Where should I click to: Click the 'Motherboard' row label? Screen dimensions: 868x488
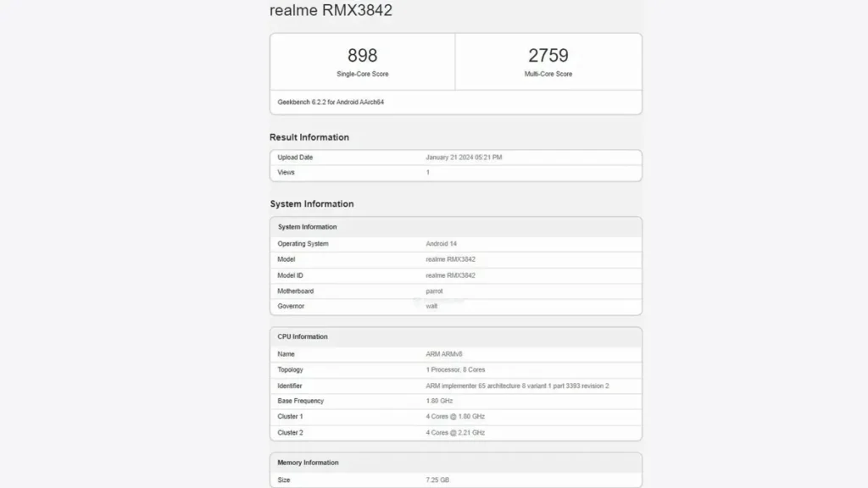coord(296,291)
